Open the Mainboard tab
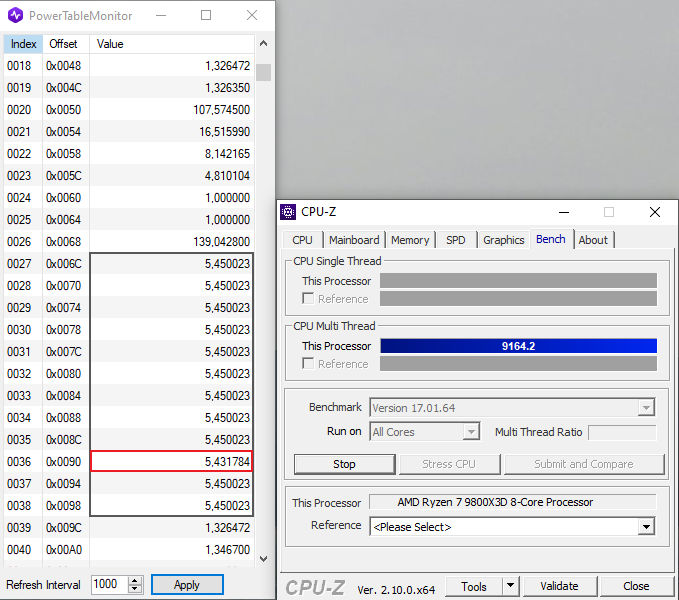The height and width of the screenshot is (600, 679). pos(354,240)
